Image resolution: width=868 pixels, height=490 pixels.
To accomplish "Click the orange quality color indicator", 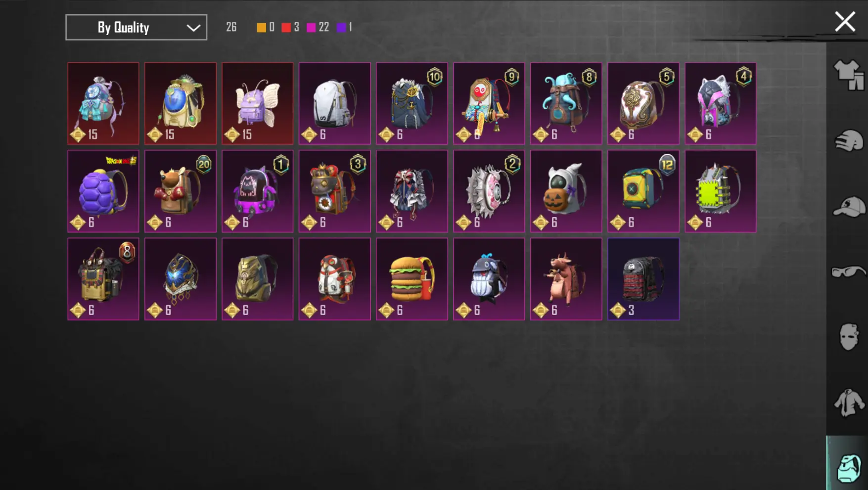I will click(261, 28).
